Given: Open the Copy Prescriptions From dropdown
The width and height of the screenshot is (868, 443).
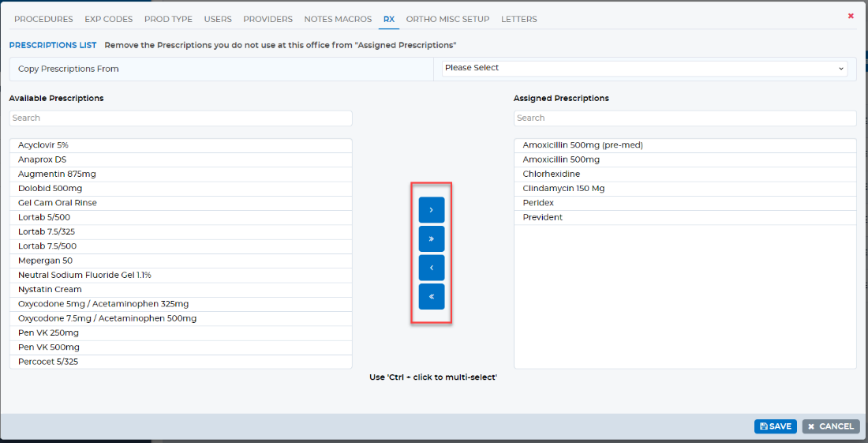Looking at the screenshot, I should (645, 68).
